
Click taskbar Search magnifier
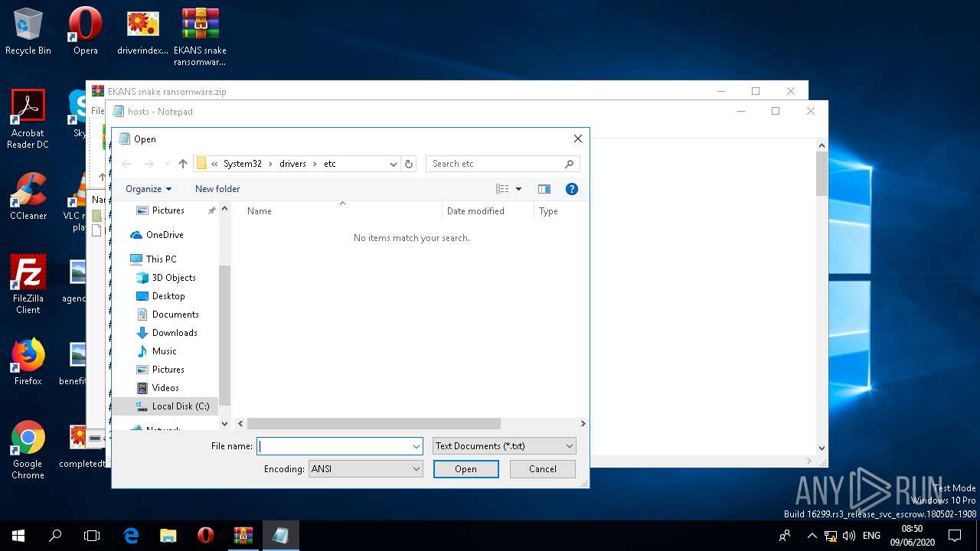55,536
